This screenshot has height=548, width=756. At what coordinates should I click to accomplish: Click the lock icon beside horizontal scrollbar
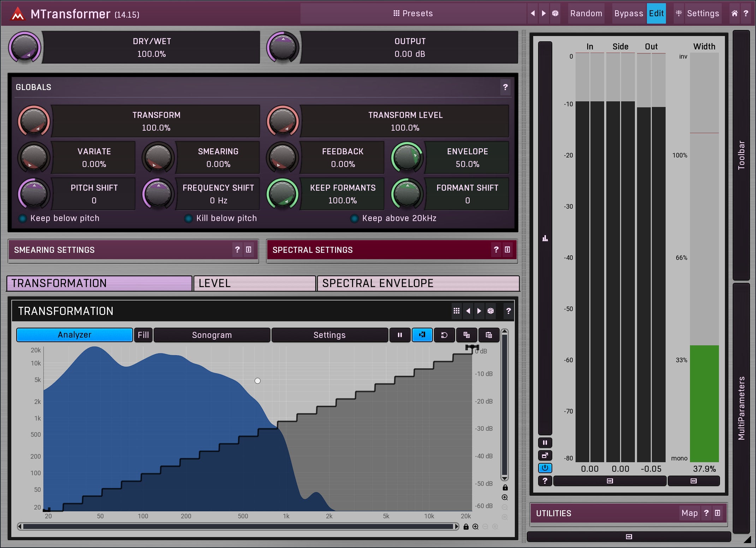(466, 527)
